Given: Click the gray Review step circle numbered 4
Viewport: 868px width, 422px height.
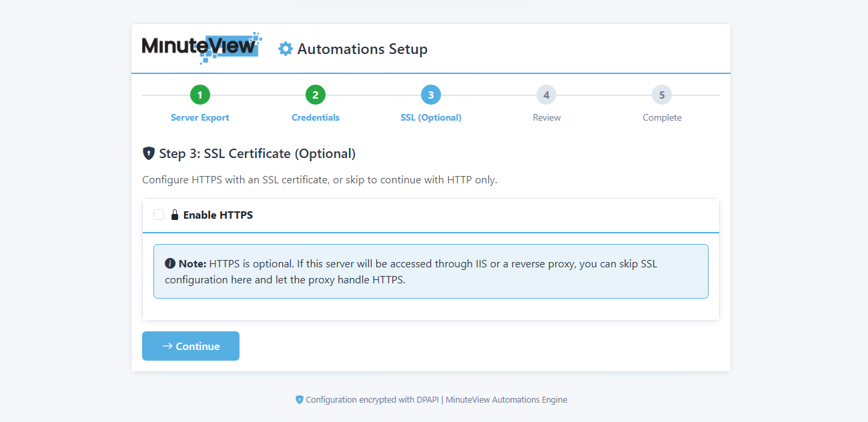Looking at the screenshot, I should tap(546, 95).
